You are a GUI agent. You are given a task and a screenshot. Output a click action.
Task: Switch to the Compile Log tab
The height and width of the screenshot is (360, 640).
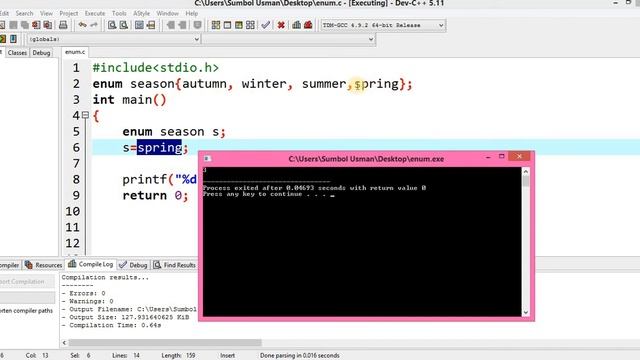click(x=91, y=264)
